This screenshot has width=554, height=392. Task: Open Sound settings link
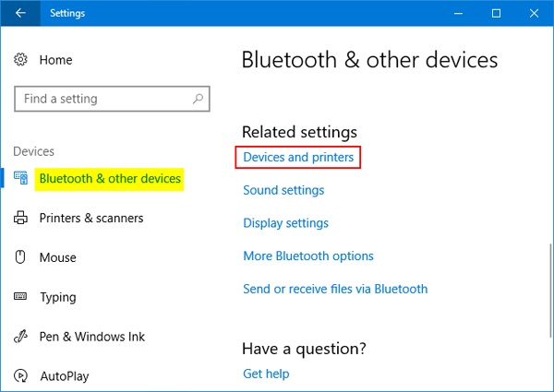click(x=283, y=190)
